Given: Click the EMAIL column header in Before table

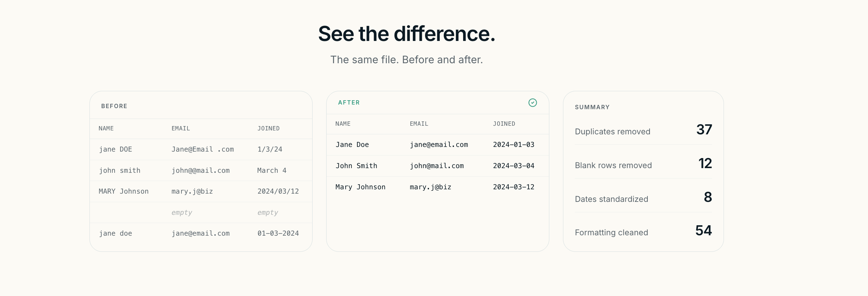Looking at the screenshot, I should click(x=181, y=129).
